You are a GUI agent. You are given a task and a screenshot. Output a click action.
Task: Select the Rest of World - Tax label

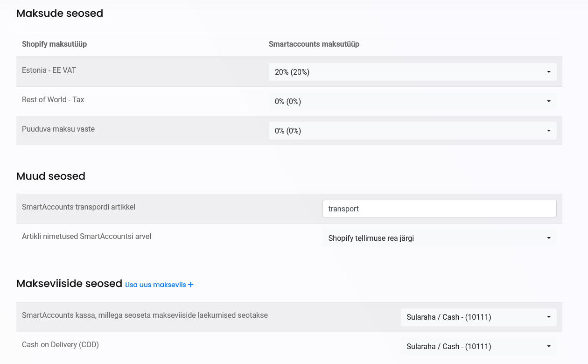53,100
